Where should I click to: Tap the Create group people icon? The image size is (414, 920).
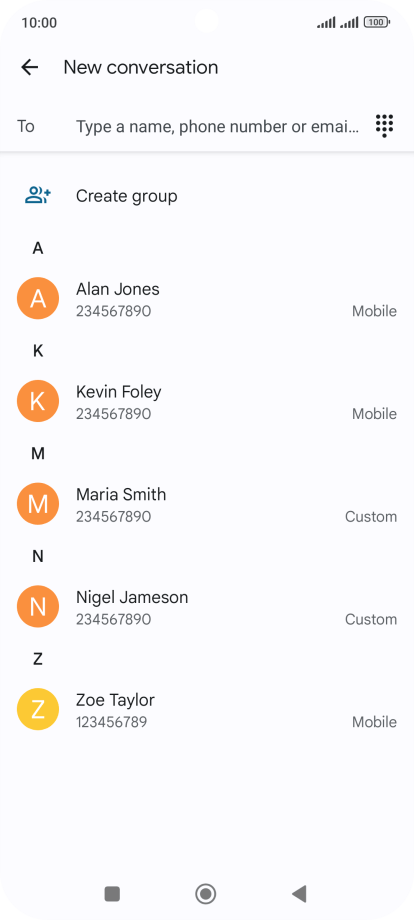click(38, 195)
